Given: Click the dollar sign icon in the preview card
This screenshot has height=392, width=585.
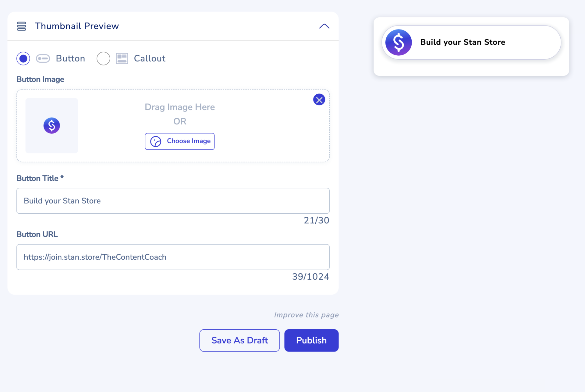Looking at the screenshot, I should point(399,42).
